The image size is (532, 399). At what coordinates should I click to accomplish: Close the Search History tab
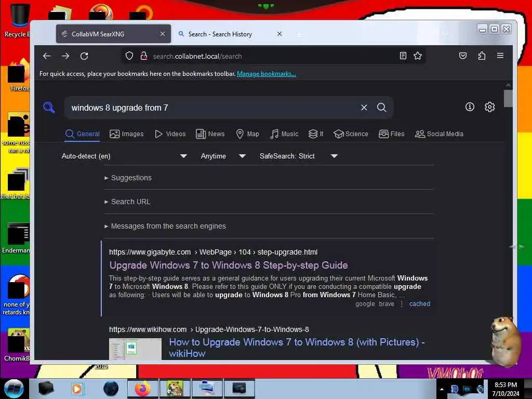pyautogui.click(x=279, y=34)
